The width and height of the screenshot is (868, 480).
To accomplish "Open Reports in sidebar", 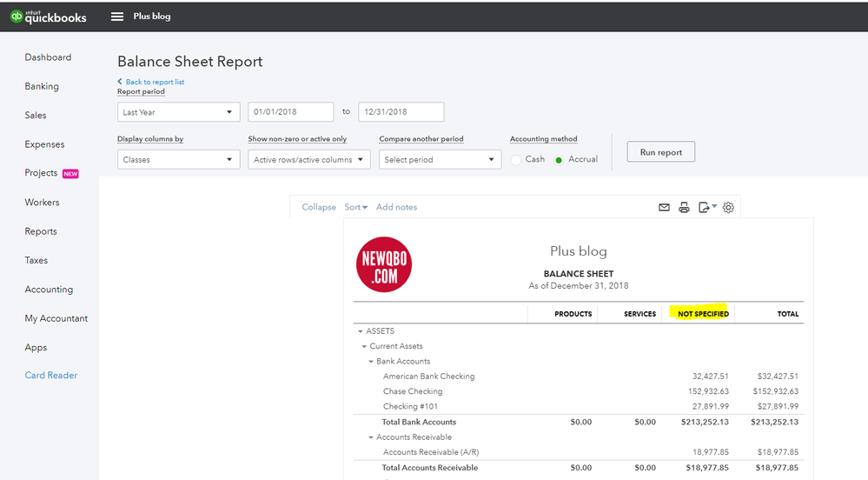I will point(41,231).
